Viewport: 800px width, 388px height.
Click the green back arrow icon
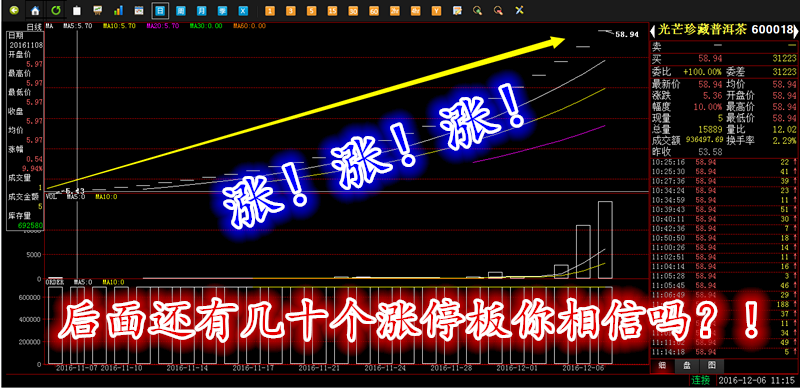point(14,10)
